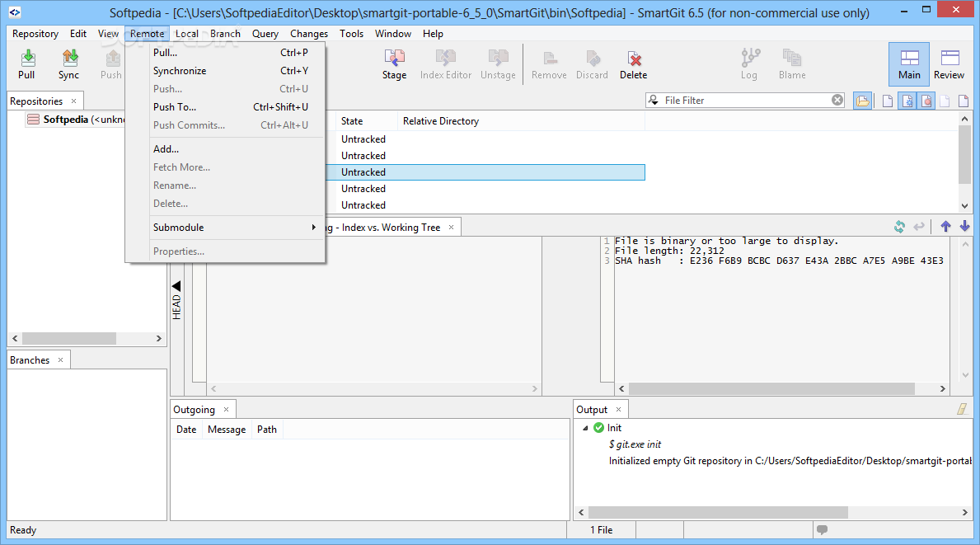
Task: Select the Softpedia repository tree item
Action: [x=75, y=120]
